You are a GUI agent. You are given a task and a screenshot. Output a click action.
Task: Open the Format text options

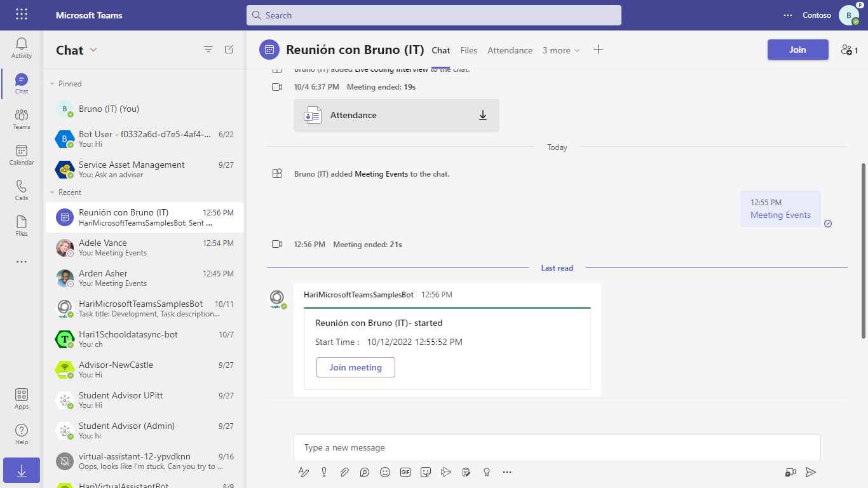[x=304, y=472]
